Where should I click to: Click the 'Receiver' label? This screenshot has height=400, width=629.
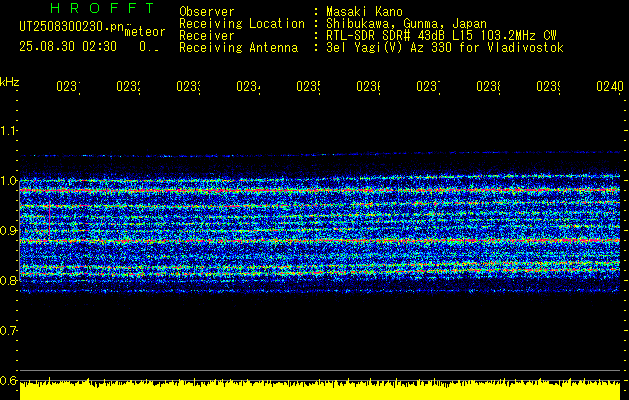coord(207,35)
